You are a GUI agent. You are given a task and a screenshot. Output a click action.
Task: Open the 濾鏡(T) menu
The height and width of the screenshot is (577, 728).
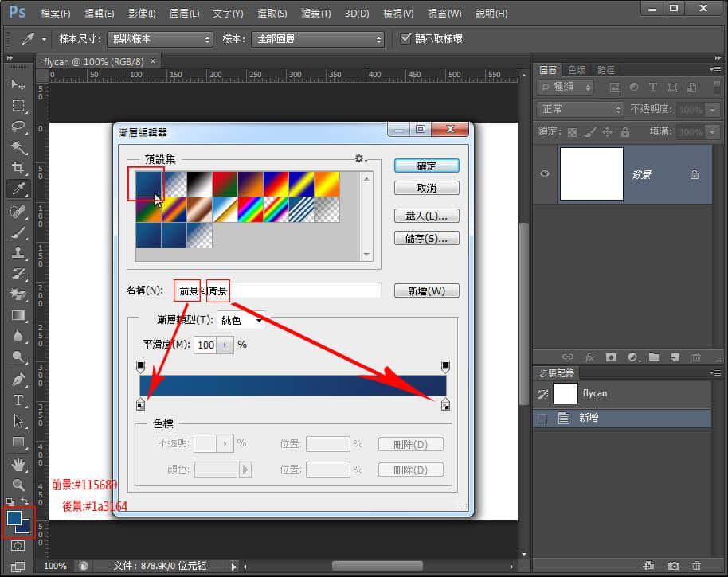tap(315, 13)
